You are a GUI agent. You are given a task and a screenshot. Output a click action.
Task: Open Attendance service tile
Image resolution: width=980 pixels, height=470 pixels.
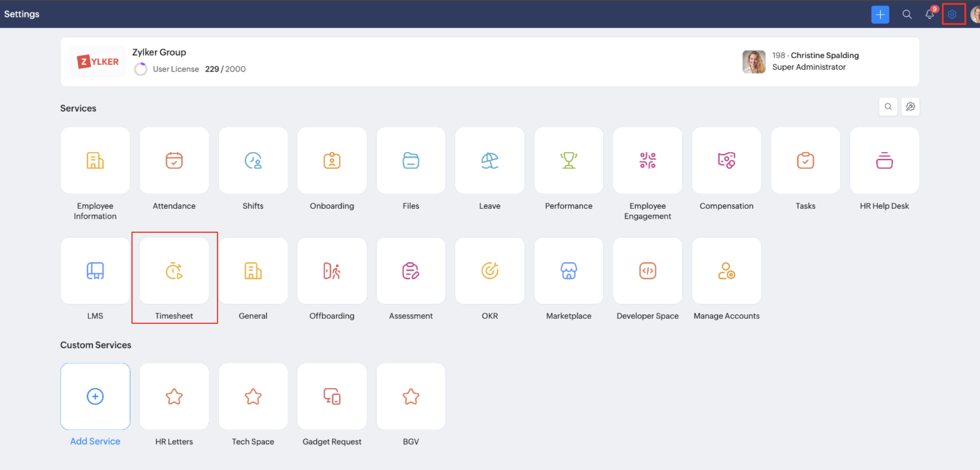(174, 161)
